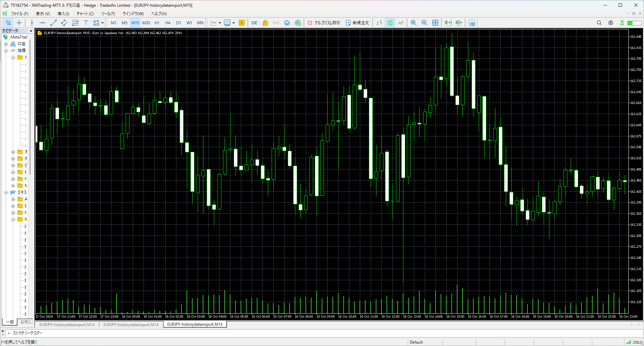Click the new order button
Screen dimensions: 644x346
click(357, 23)
